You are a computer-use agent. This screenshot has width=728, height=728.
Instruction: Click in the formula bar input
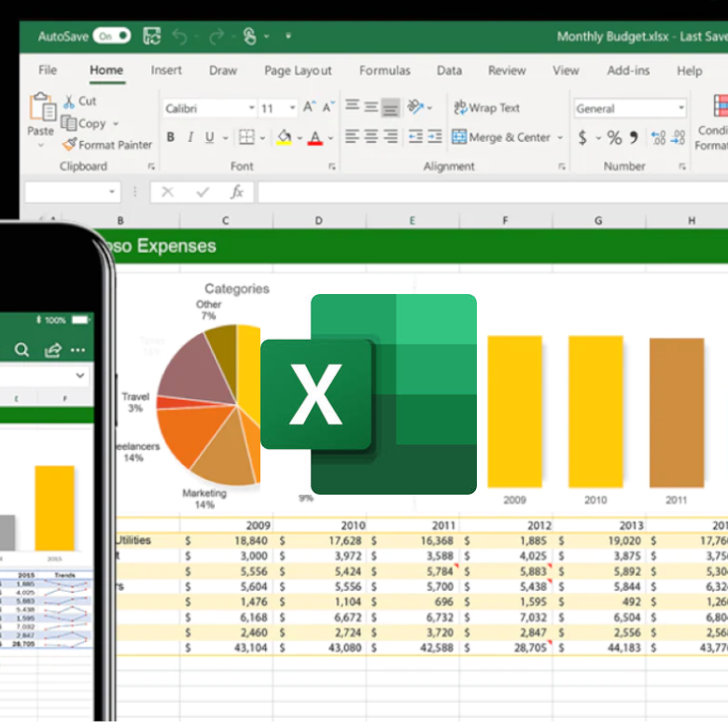click(493, 192)
